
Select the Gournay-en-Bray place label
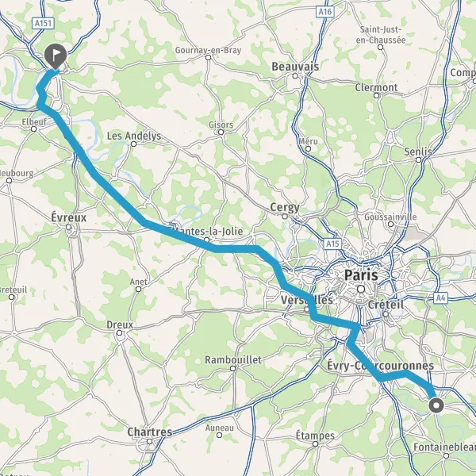pyautogui.click(x=208, y=50)
